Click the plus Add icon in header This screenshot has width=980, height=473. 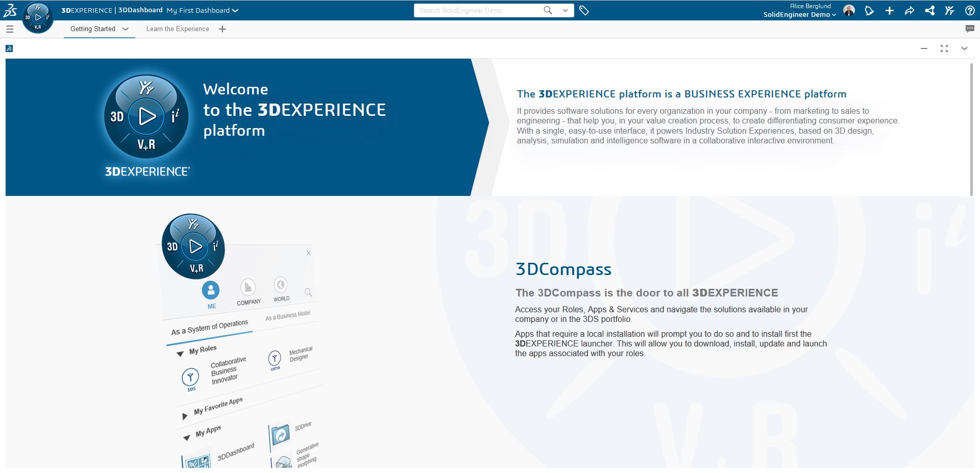click(889, 11)
